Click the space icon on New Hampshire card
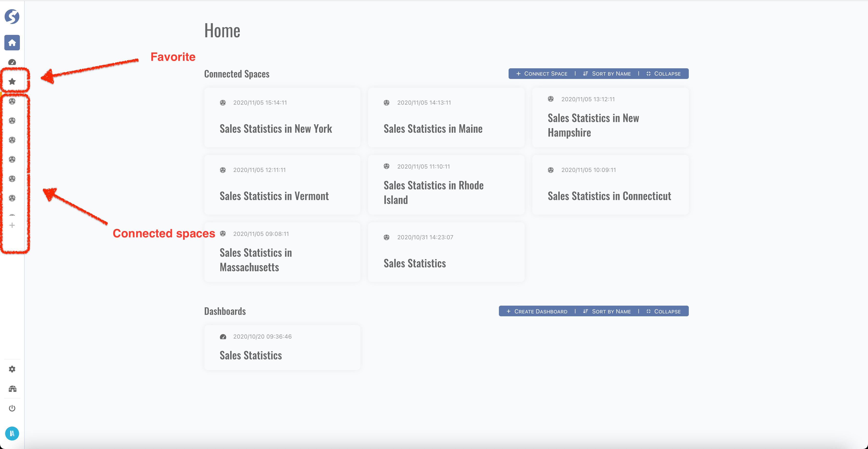868x449 pixels. [550, 99]
